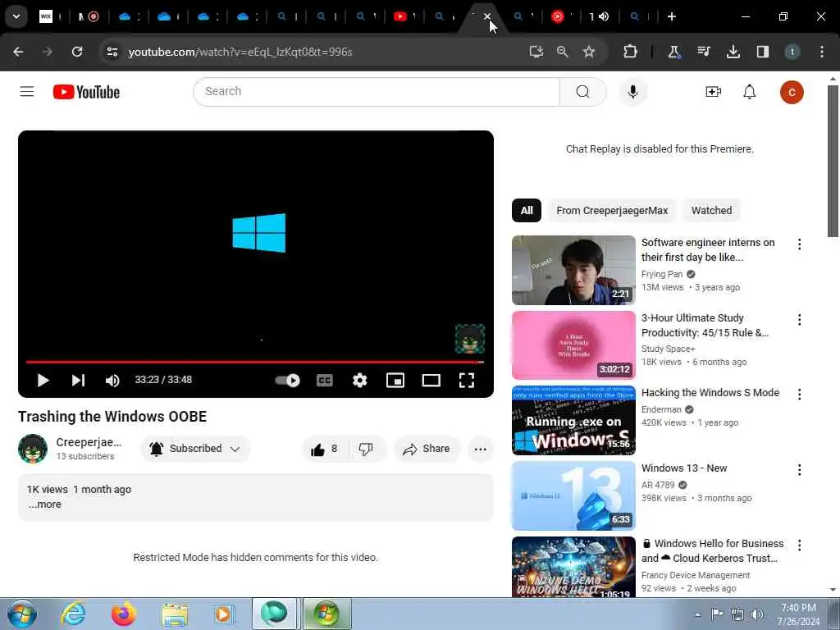
Task: Open the tab search dropdown arrow
Action: point(16,16)
